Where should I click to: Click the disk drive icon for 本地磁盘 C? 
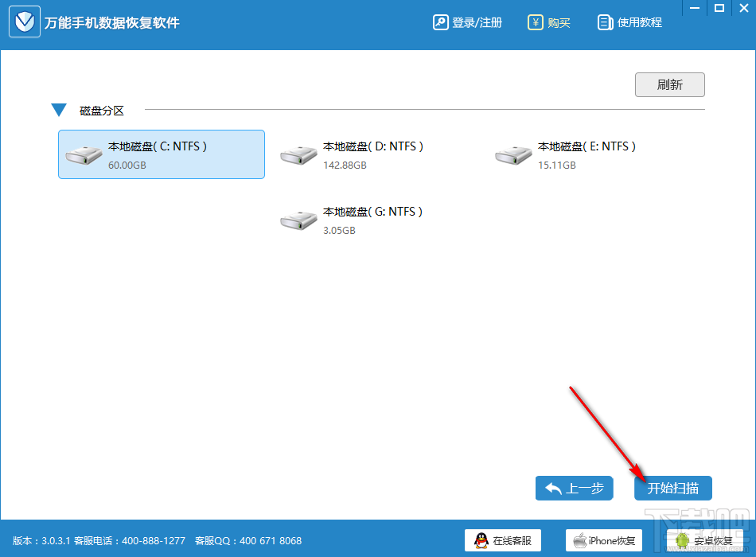click(x=80, y=154)
